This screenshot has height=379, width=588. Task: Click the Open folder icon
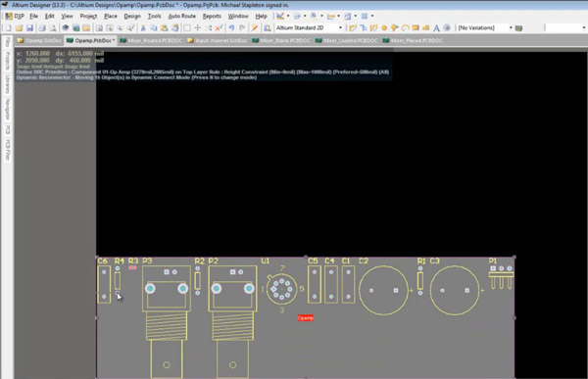20,27
